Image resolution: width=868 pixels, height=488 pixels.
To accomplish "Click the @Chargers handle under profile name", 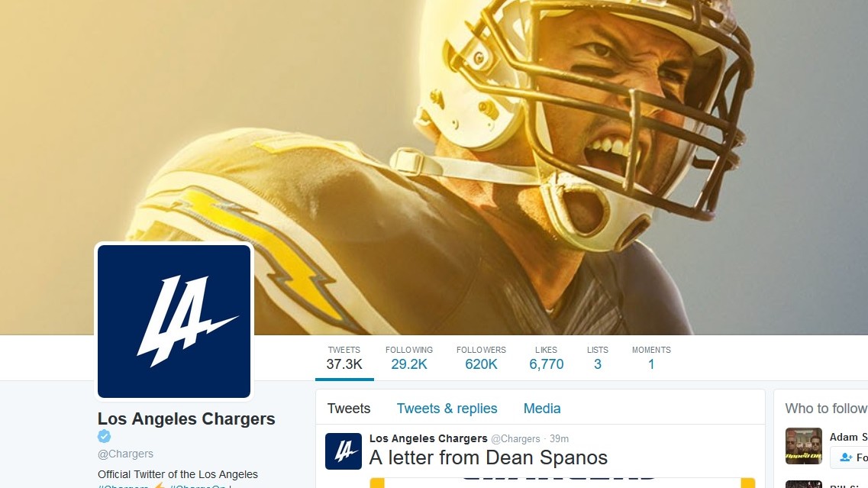I will pos(126,454).
